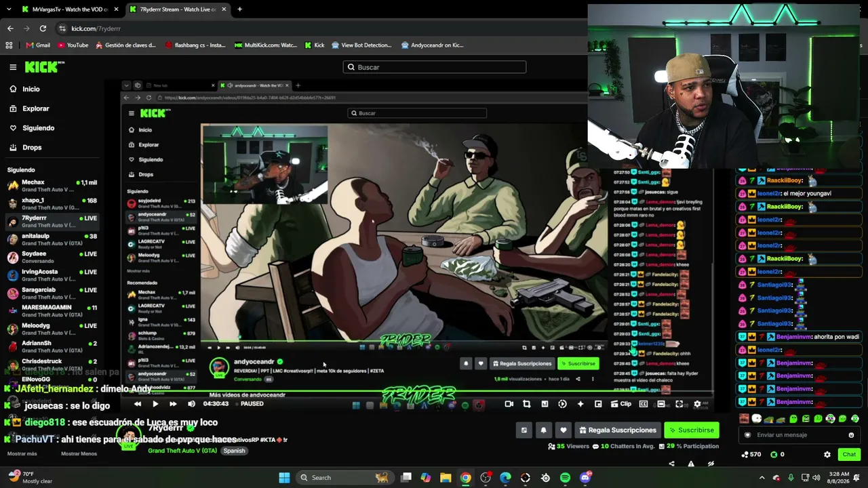Click the shield icon in chat input
The width and height of the screenshot is (868, 488).
[748, 435]
